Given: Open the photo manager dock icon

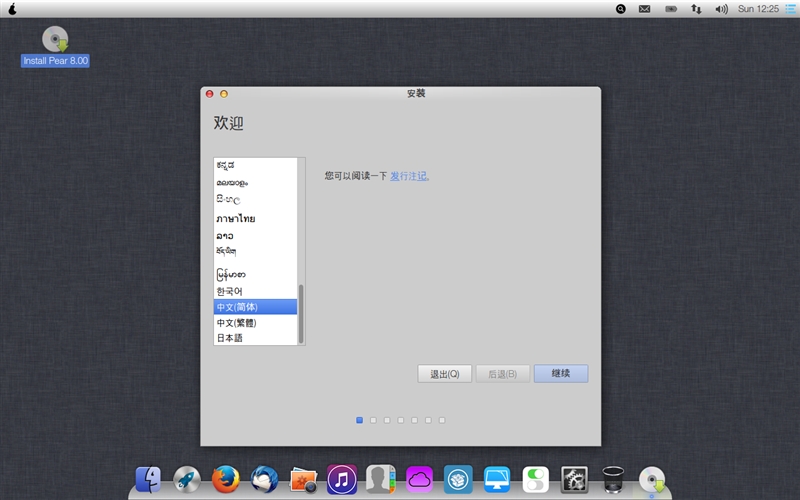Looking at the screenshot, I should [303, 480].
